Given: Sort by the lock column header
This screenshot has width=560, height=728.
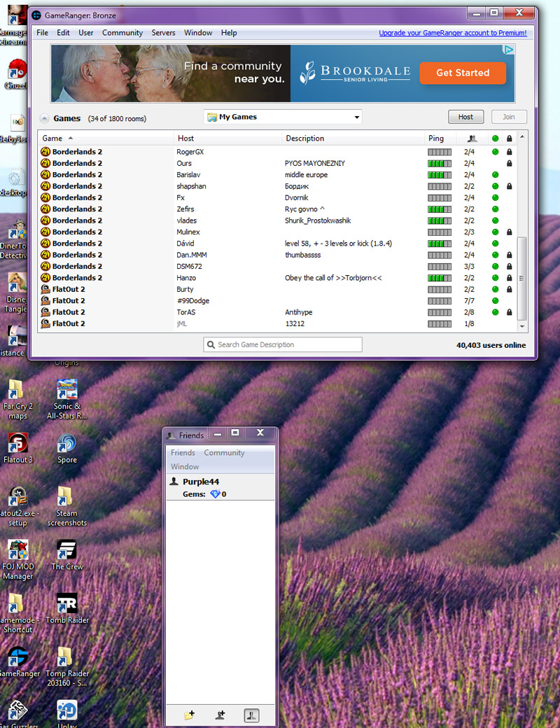Looking at the screenshot, I should point(509,139).
